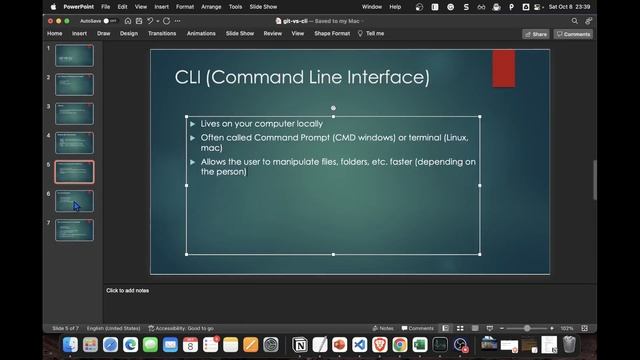Click the Tell me lightbulb search

(371, 33)
